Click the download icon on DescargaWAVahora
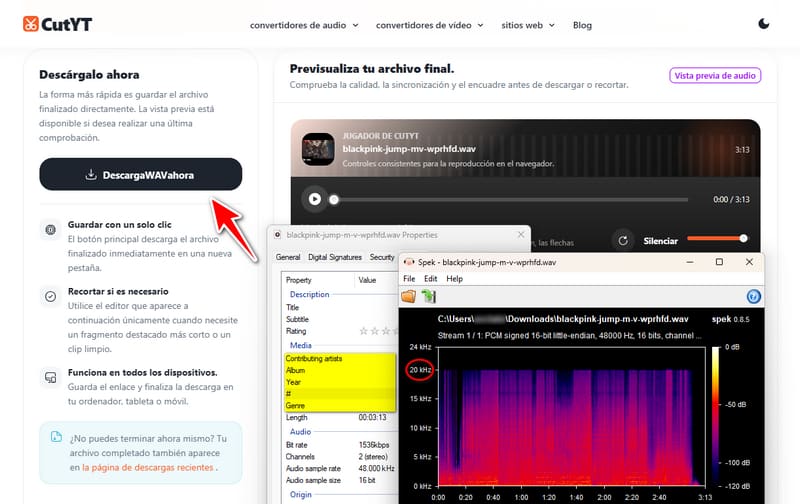The height and width of the screenshot is (504, 800). [x=91, y=174]
